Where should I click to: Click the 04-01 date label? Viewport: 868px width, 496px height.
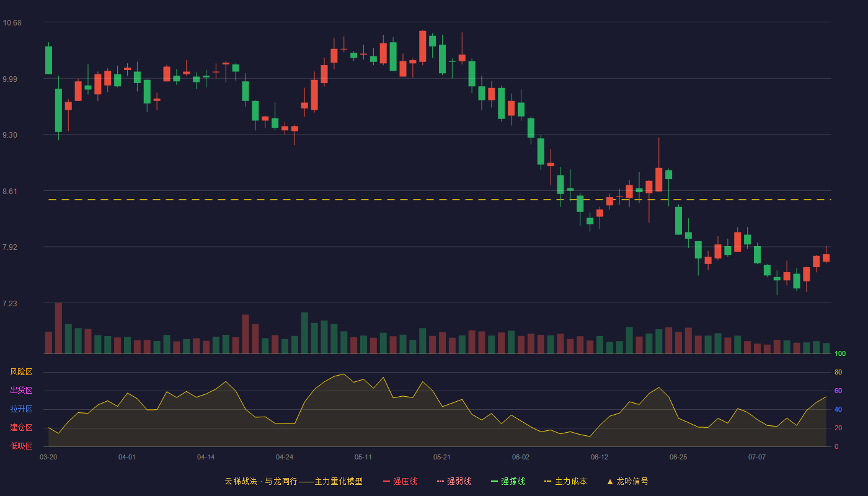(127, 457)
